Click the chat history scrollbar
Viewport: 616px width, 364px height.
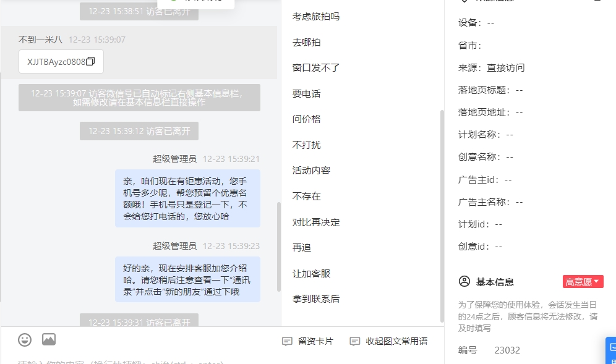pos(279,247)
